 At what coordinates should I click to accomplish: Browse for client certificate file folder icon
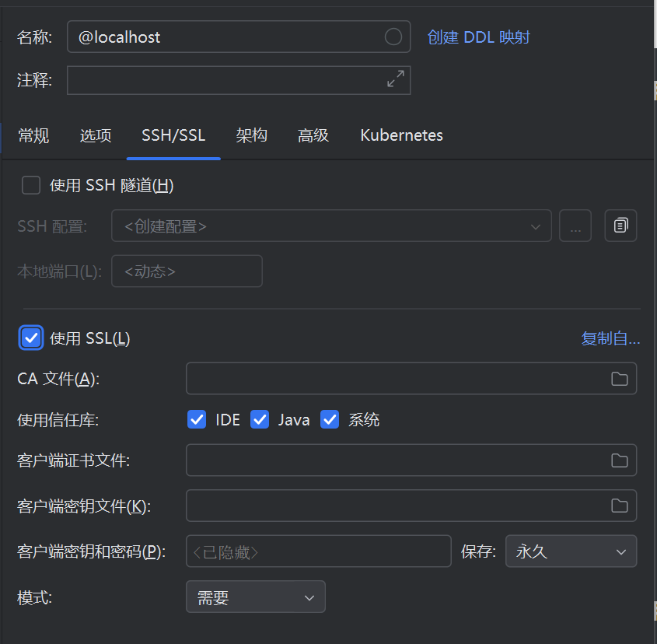(619, 460)
